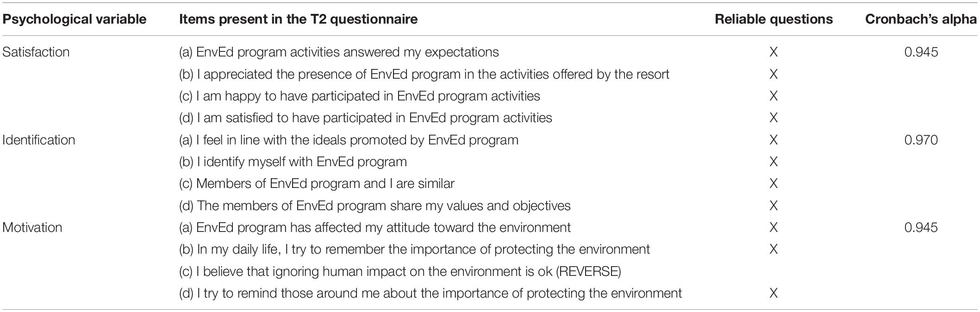This screenshot has height=312, width=980.
Task: Click the 0.970 Cronbach's alpha value
Action: 921,140
